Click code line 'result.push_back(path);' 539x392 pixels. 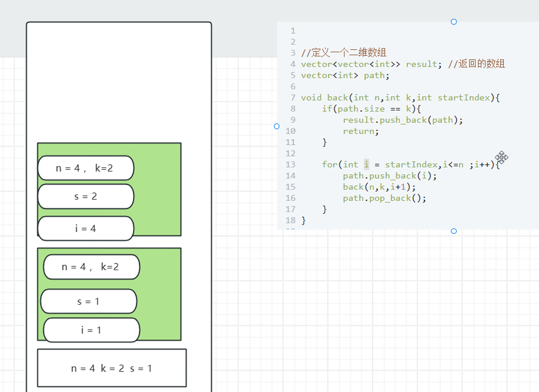pos(403,120)
